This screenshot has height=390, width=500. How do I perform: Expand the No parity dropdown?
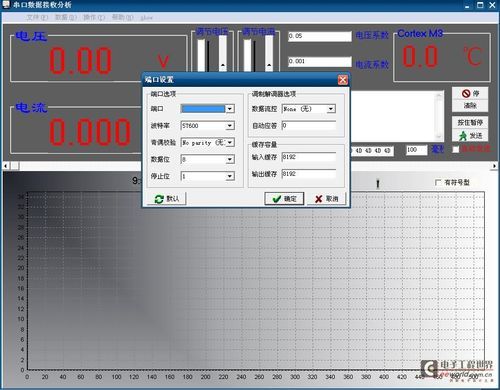[x=230, y=143]
